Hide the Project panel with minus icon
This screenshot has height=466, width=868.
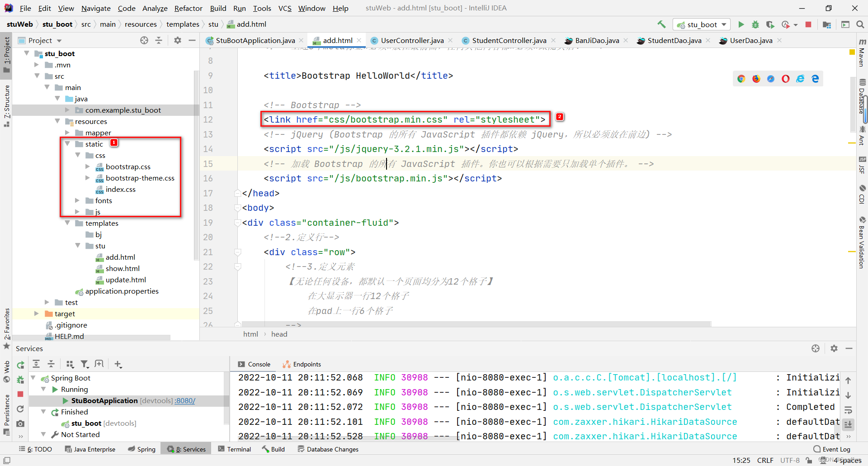[192, 40]
